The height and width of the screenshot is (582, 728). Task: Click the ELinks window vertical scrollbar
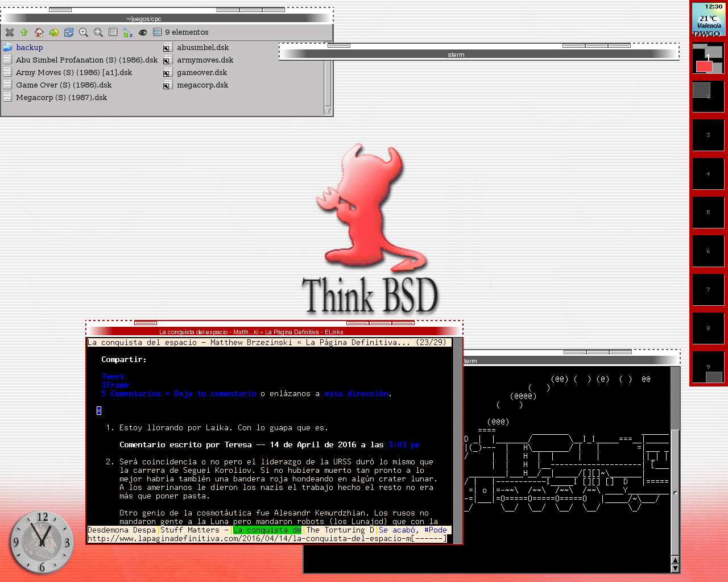(457, 440)
